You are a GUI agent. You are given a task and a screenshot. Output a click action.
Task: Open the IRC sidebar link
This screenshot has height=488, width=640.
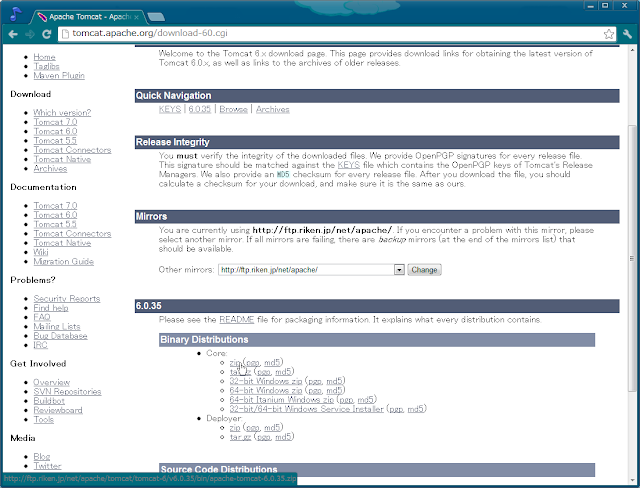point(40,345)
